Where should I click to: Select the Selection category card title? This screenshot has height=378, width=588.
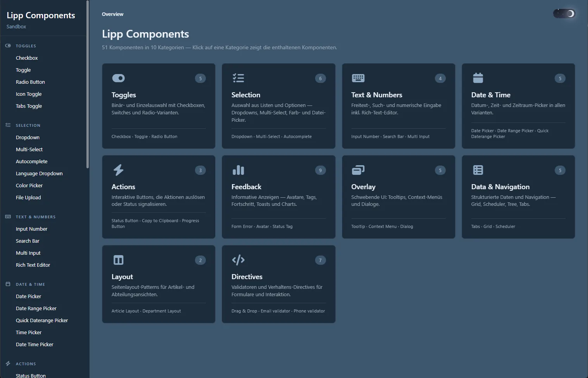(x=246, y=95)
